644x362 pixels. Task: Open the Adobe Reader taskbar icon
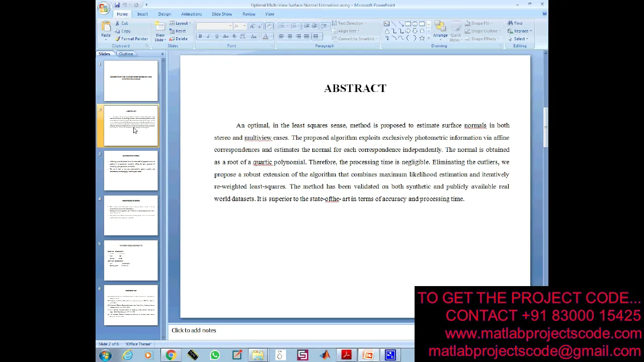(x=346, y=355)
